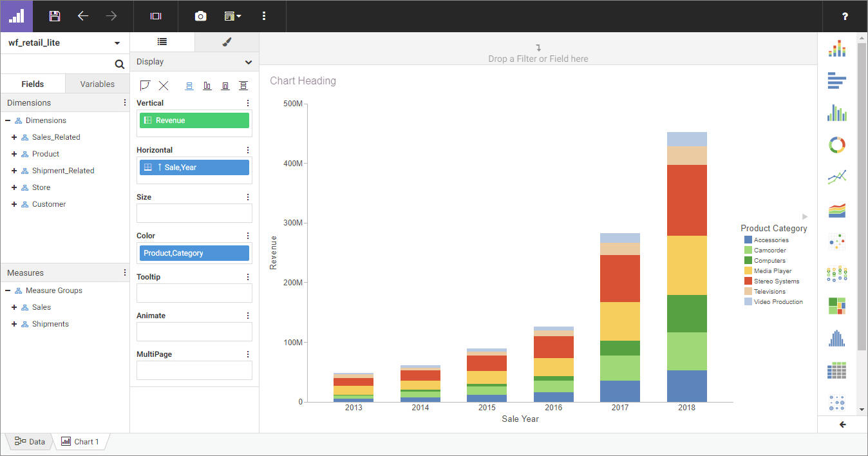Image resolution: width=868 pixels, height=456 pixels.
Task: Open the wf_retail_lite data source dropdown
Action: (117, 43)
